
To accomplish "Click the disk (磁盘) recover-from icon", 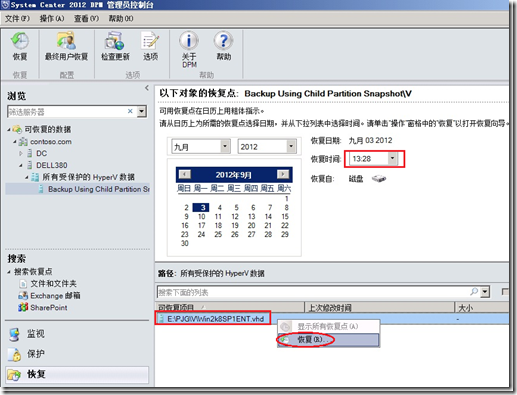I will [x=379, y=179].
